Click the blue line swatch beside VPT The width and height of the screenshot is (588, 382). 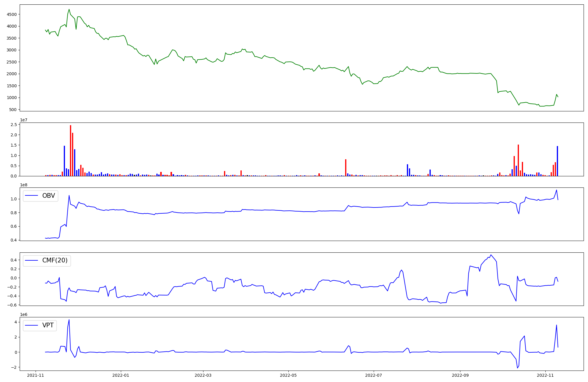(32, 325)
